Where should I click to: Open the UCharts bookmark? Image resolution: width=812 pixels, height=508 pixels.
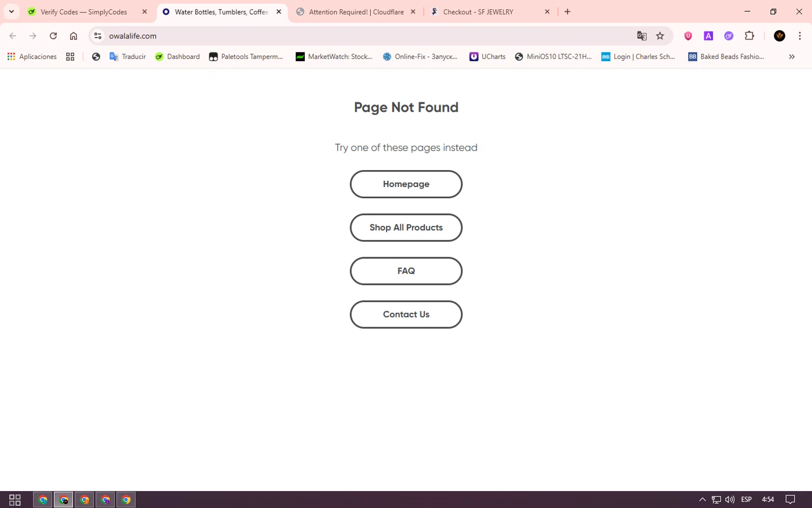[x=487, y=56]
